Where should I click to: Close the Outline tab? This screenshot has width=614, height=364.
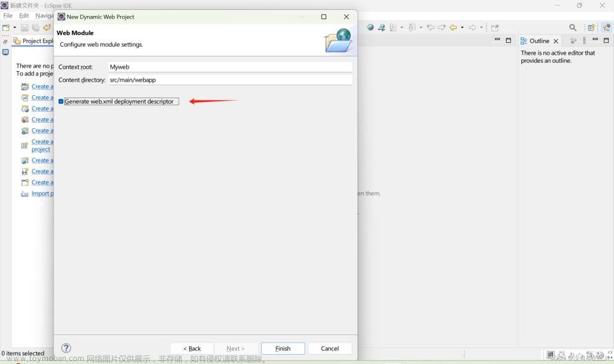(x=556, y=41)
